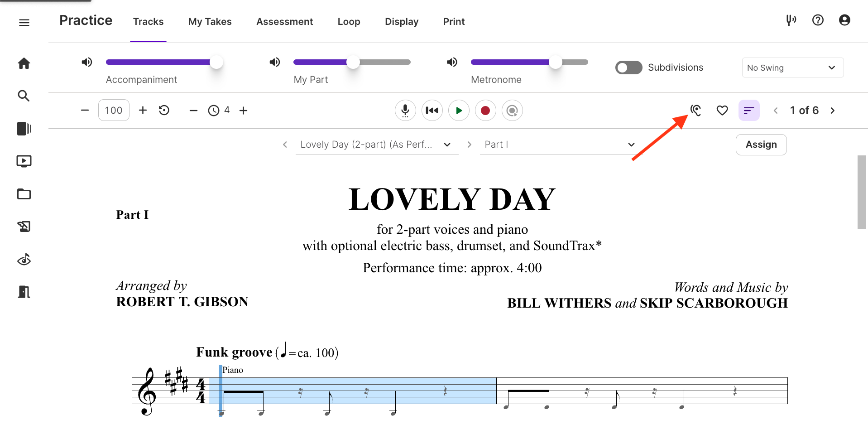
Task: Toggle the purple lines layout icon
Action: (x=749, y=111)
